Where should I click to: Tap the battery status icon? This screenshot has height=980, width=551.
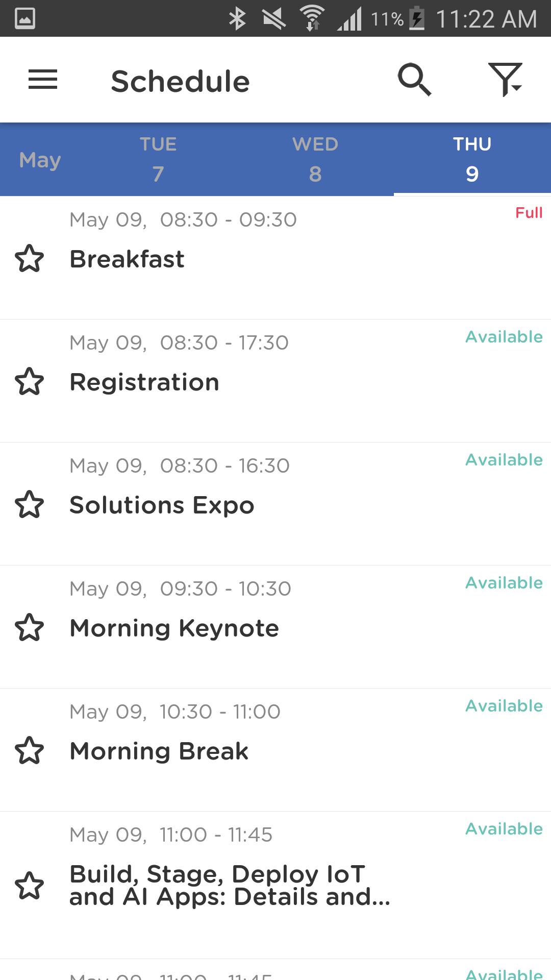coord(417,19)
